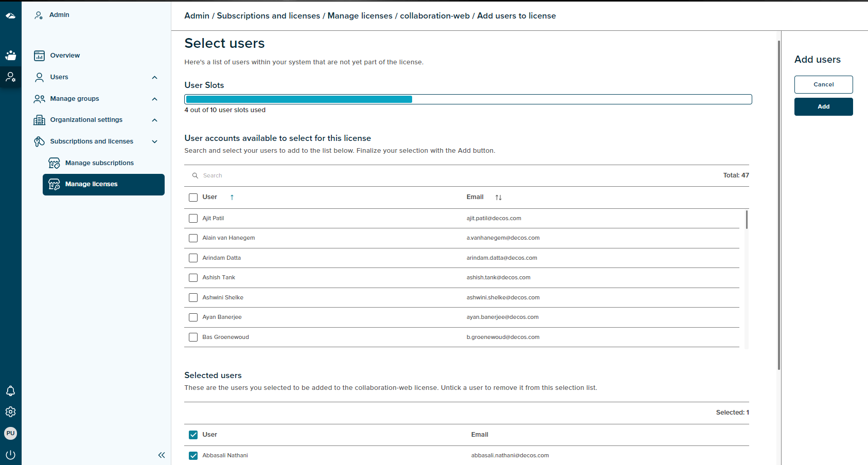Untick Abbasali Nathani in selected users
This screenshot has height=465, width=868.
193,456
